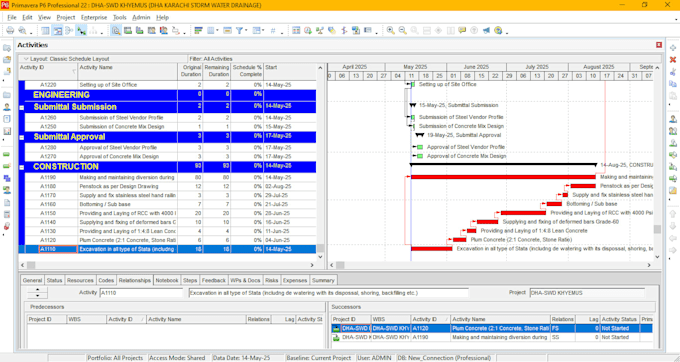Open the Resources person icon in left sidebar
This screenshot has height=362, width=680.
(7, 107)
